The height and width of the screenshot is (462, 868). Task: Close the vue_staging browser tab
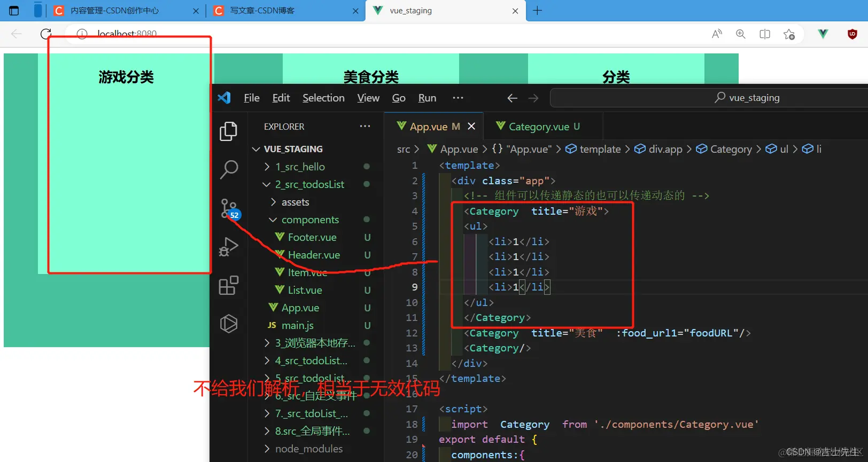pyautogui.click(x=515, y=11)
